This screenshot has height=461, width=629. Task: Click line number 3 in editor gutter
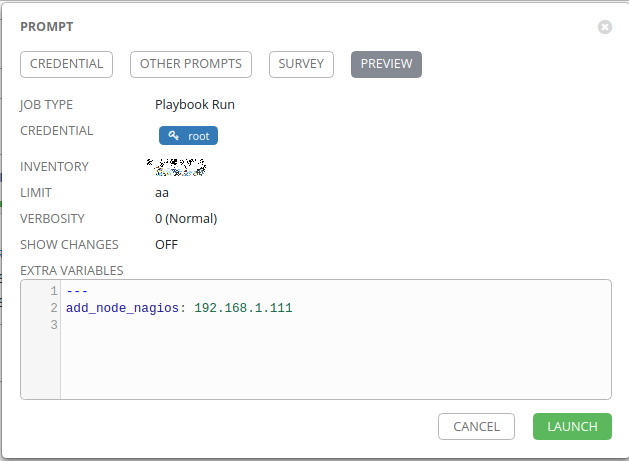coord(54,325)
